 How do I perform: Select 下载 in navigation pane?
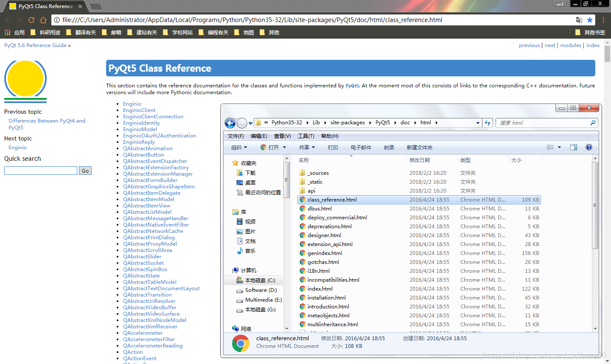point(246,173)
